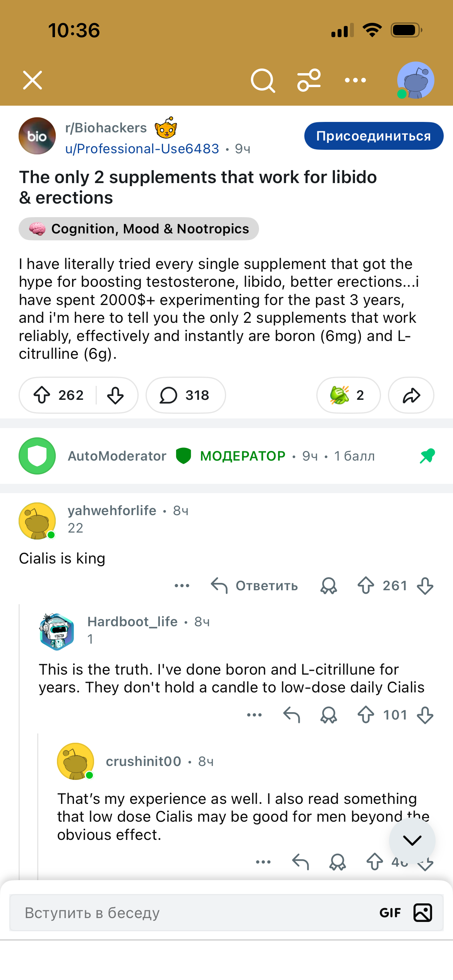Open the three-dot overflow menu in header

click(355, 81)
